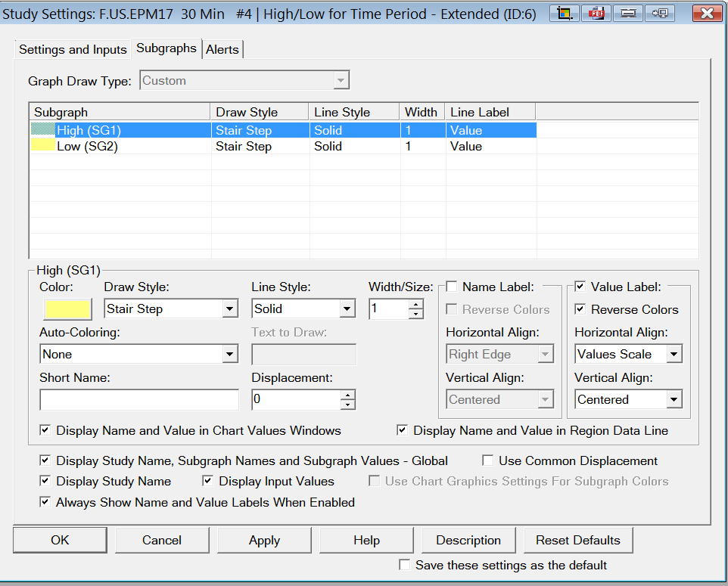
Task: Click the Subgraph column header
Action: (x=120, y=112)
